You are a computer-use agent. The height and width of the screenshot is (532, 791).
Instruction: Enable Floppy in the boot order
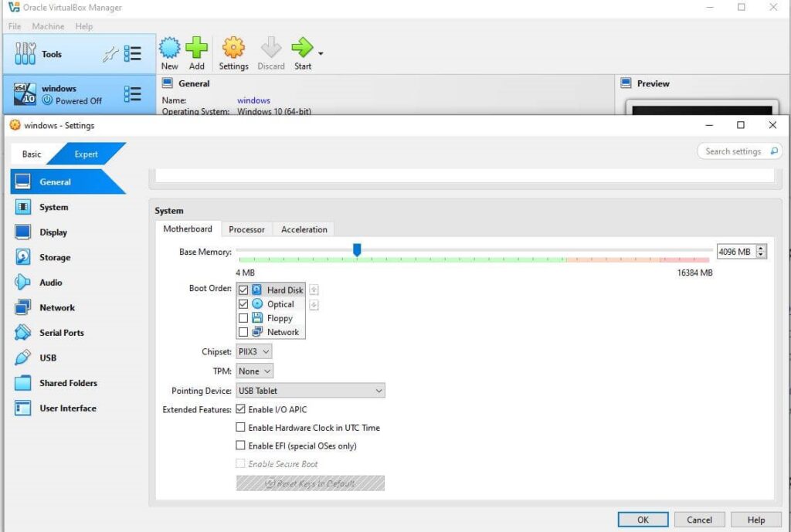coord(243,318)
